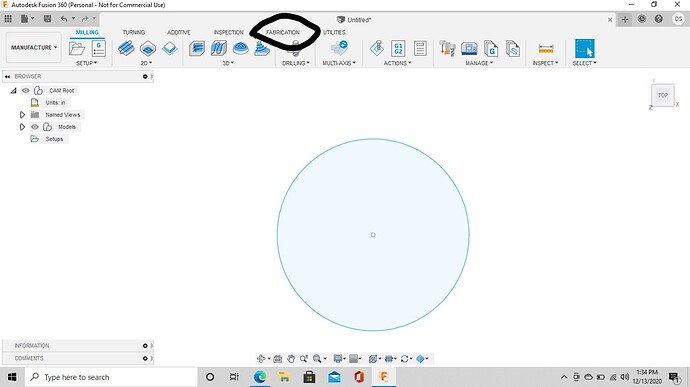Toggle visibility eye for CAM Root

pyautogui.click(x=26, y=90)
